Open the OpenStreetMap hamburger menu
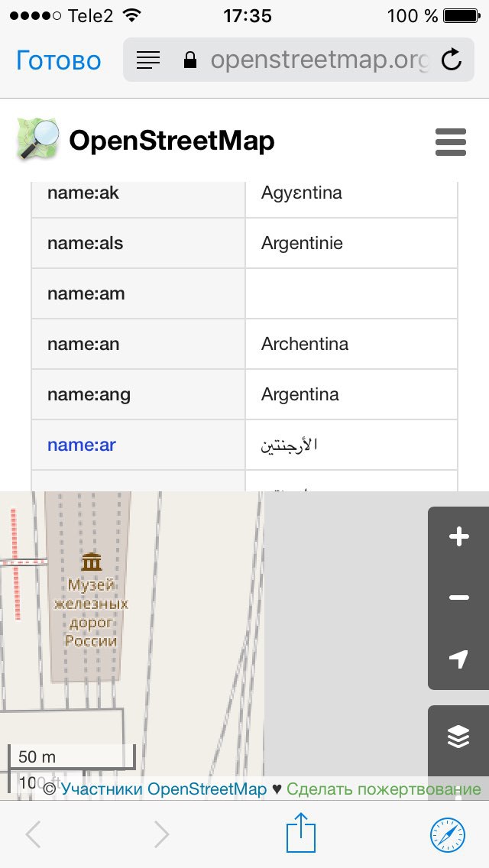The width and height of the screenshot is (489, 868). tap(451, 142)
